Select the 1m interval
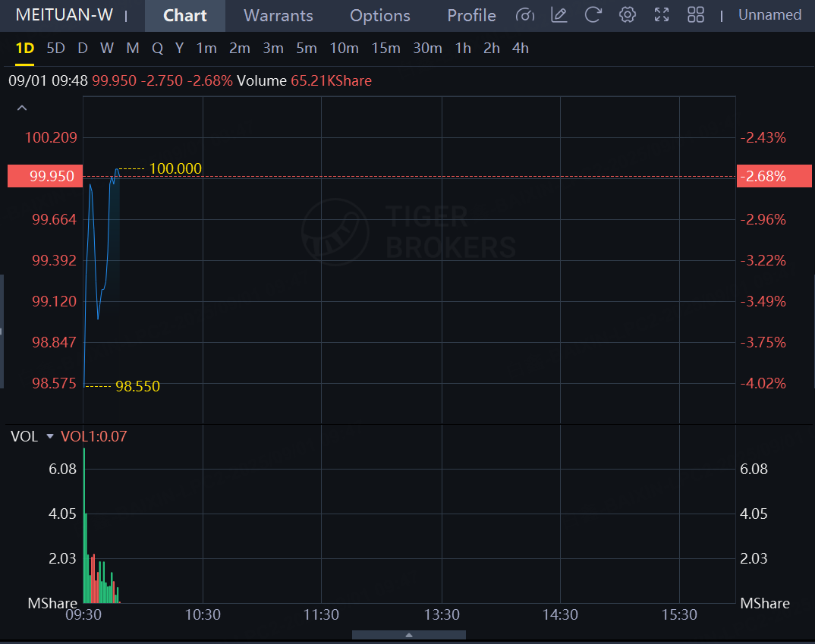Screen dimensions: 815x644 click(206, 49)
